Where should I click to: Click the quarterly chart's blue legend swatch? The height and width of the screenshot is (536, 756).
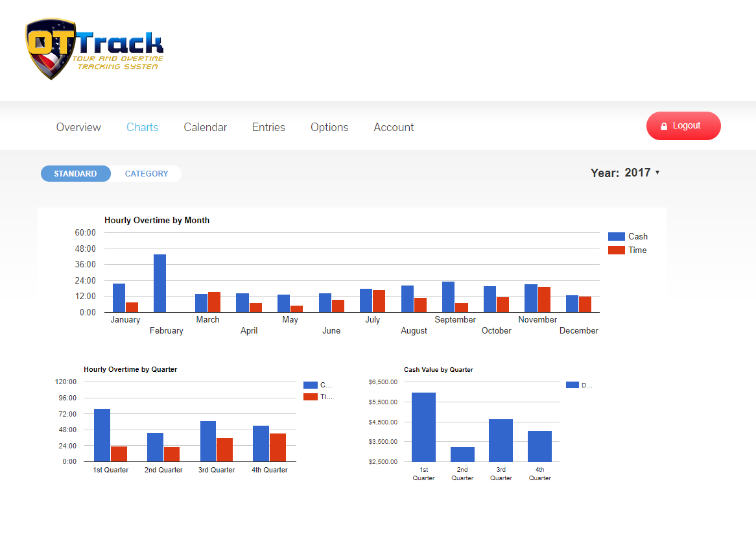(x=310, y=385)
